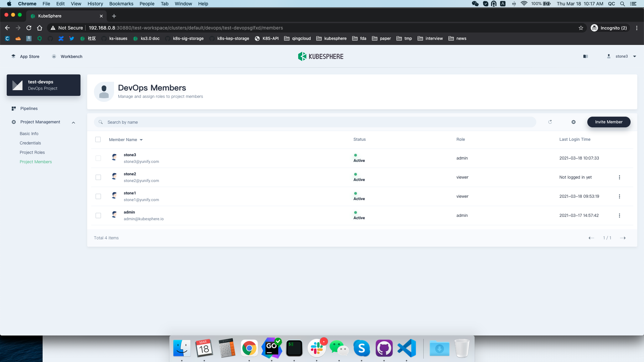Select Project Members in sidebar
Screen dimensions: 644x362
tap(36, 162)
